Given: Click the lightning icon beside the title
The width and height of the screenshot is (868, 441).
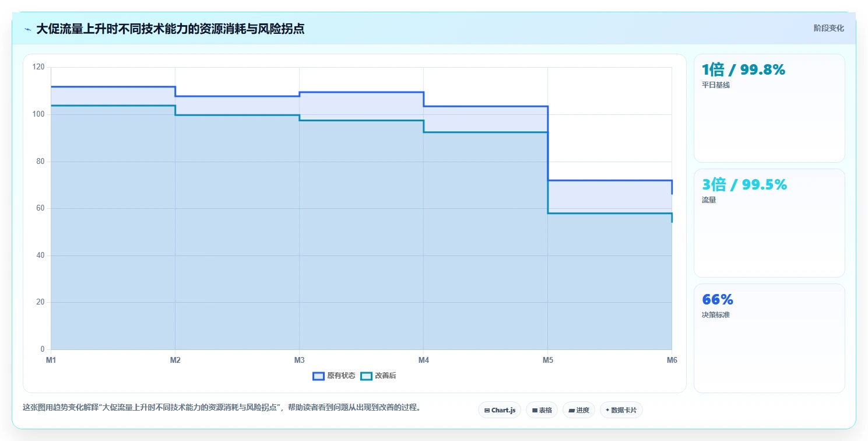Looking at the screenshot, I should pos(27,29).
